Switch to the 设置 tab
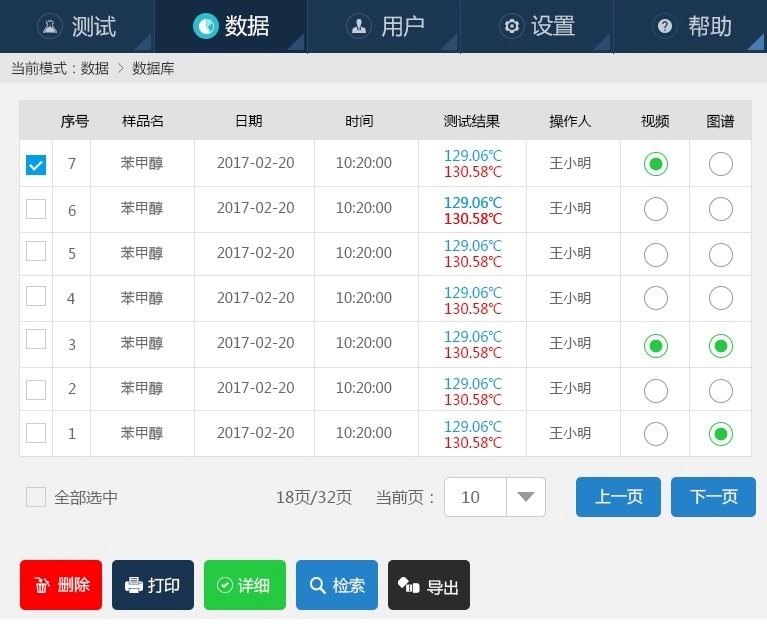This screenshot has height=628, width=767. point(536,26)
